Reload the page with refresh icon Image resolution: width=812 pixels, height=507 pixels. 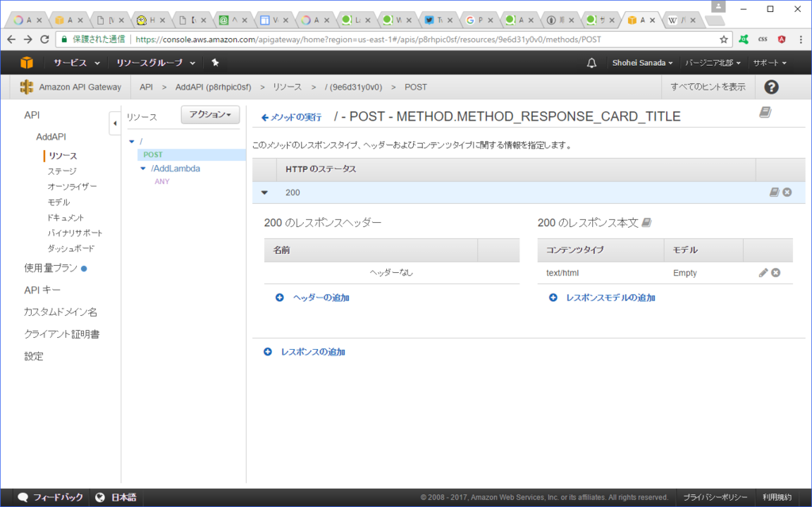click(x=44, y=40)
